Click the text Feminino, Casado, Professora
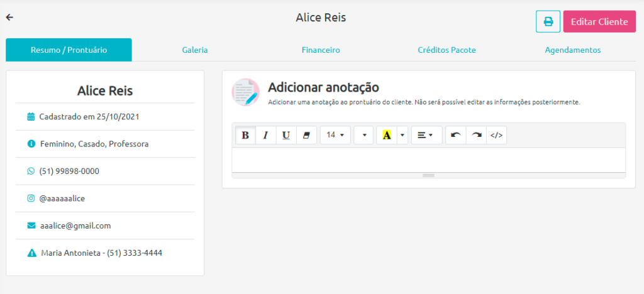The width and height of the screenshot is (644, 294). [x=94, y=144]
